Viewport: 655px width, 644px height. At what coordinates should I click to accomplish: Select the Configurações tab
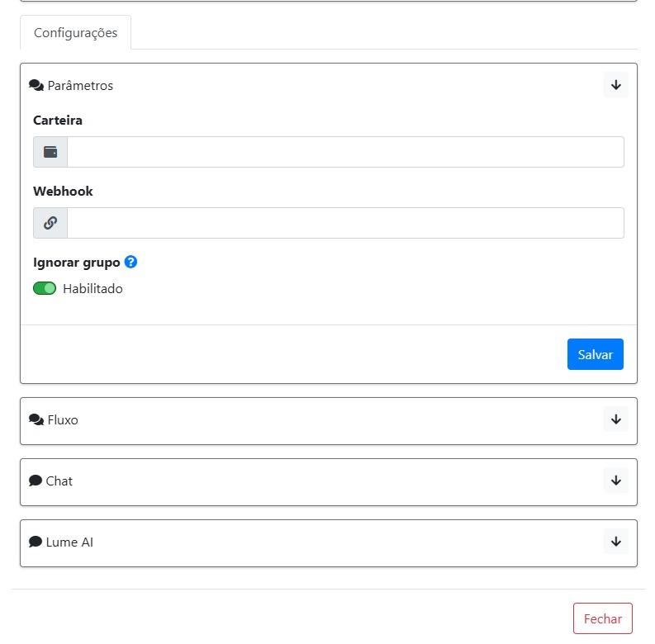(x=76, y=32)
